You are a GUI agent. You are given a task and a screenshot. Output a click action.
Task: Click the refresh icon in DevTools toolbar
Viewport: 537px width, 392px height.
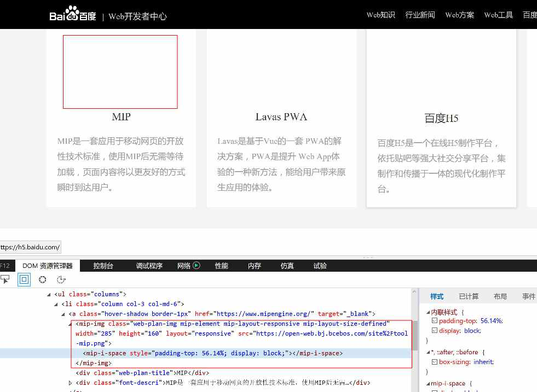click(x=61, y=279)
